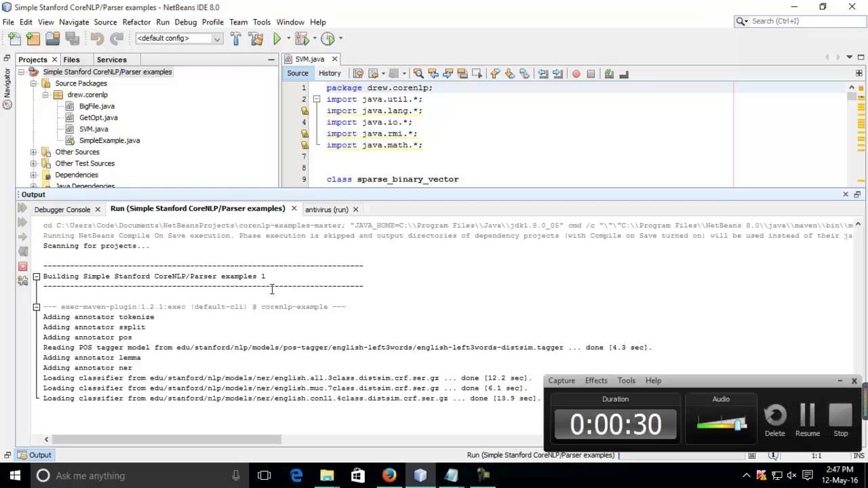This screenshot has height=488, width=868.
Task: Click the Comment icon in editor toolbar
Action: 609,73
